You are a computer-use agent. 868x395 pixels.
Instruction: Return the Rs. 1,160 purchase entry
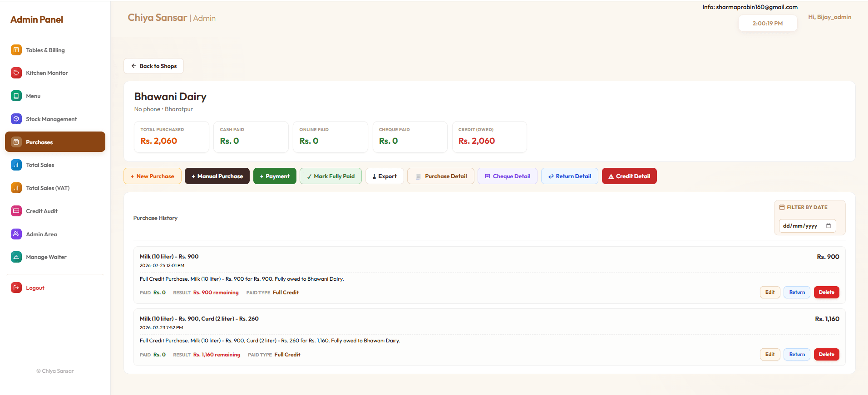[797, 355]
